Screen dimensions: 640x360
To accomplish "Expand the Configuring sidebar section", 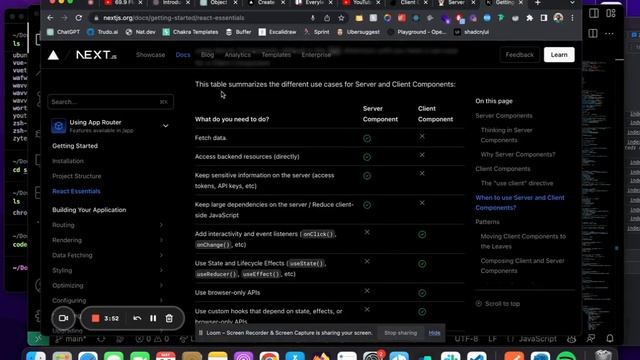I will [x=161, y=300].
